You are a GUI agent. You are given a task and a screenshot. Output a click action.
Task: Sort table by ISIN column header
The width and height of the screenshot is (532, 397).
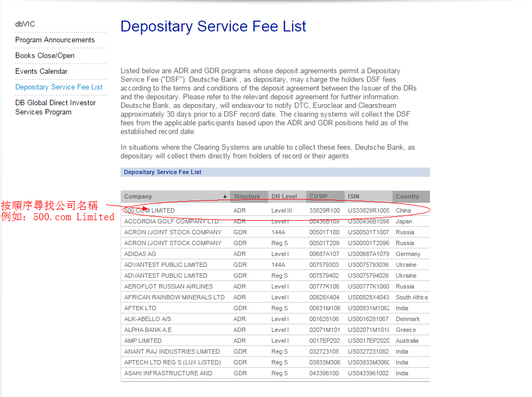coord(353,196)
